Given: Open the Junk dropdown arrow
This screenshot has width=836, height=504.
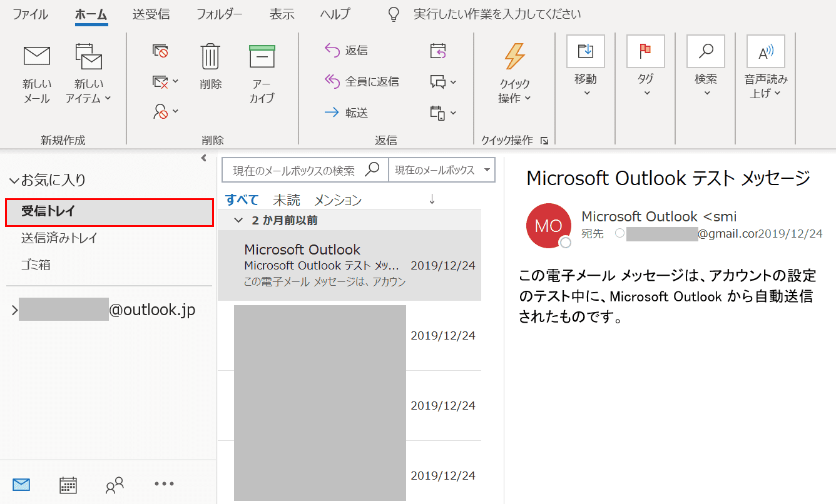Looking at the screenshot, I should [x=175, y=112].
